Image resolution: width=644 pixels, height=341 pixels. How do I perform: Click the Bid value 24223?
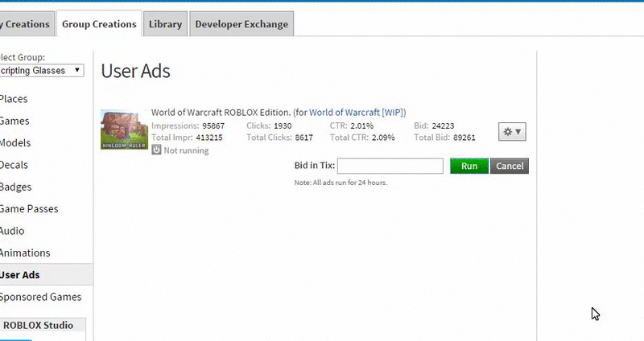click(x=443, y=126)
